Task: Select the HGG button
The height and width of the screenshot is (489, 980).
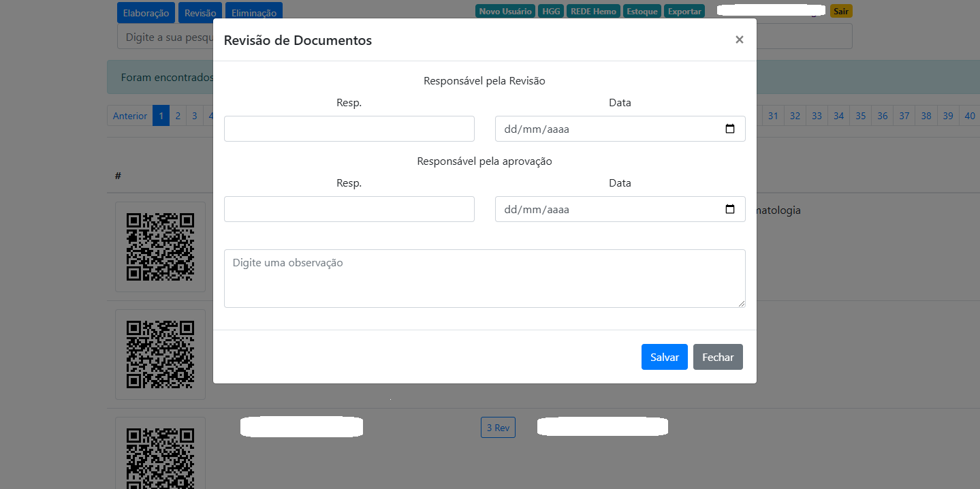Action: (x=552, y=12)
